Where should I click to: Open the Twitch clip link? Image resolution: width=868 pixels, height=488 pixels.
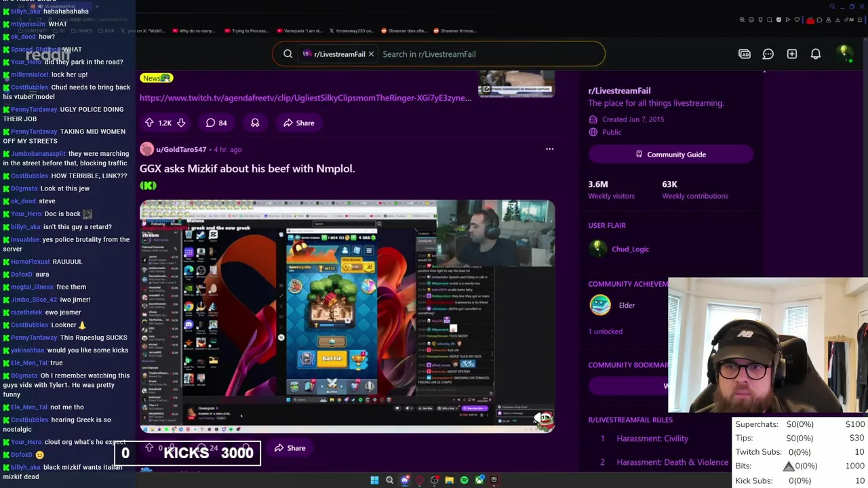click(305, 98)
